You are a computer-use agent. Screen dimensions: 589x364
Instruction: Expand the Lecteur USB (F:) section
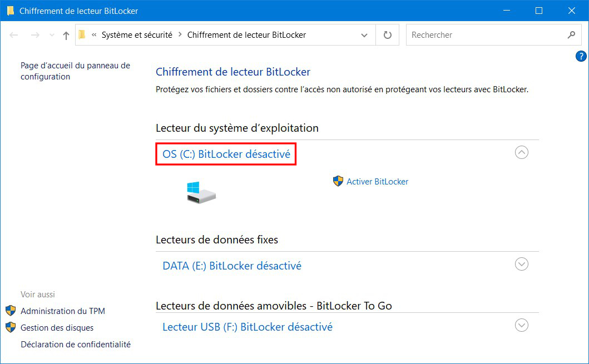[521, 325]
